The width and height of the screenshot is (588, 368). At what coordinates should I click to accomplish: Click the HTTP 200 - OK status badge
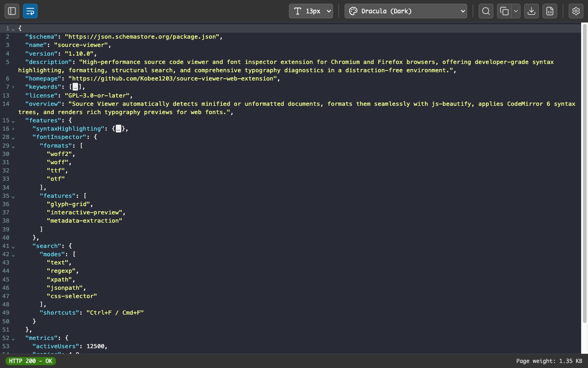tap(30, 361)
